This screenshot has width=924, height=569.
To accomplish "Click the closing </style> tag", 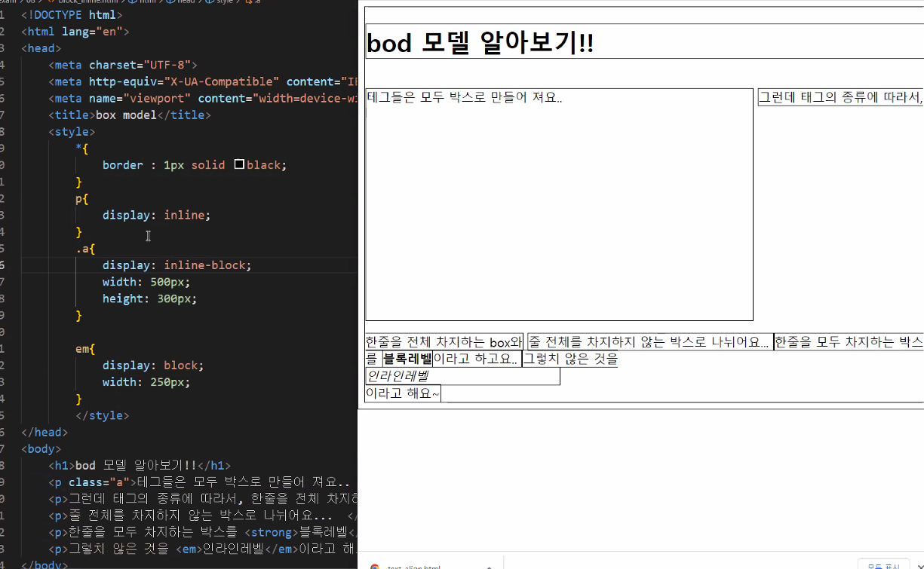I will pyautogui.click(x=102, y=415).
